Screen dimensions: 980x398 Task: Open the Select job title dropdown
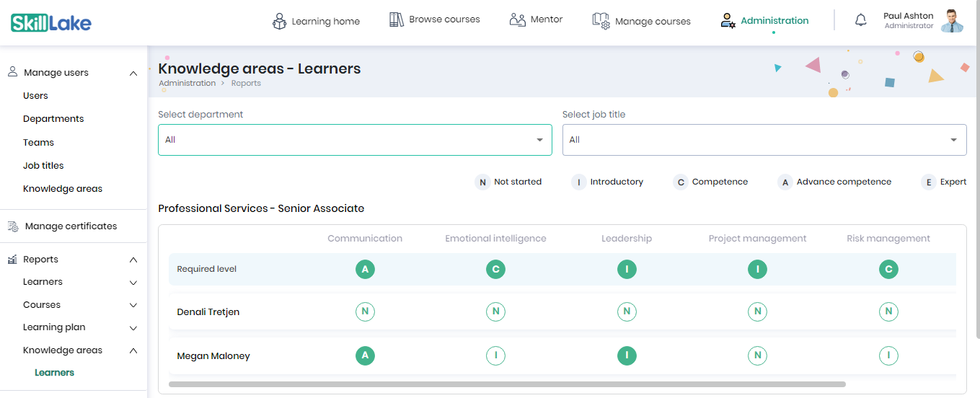(764, 140)
